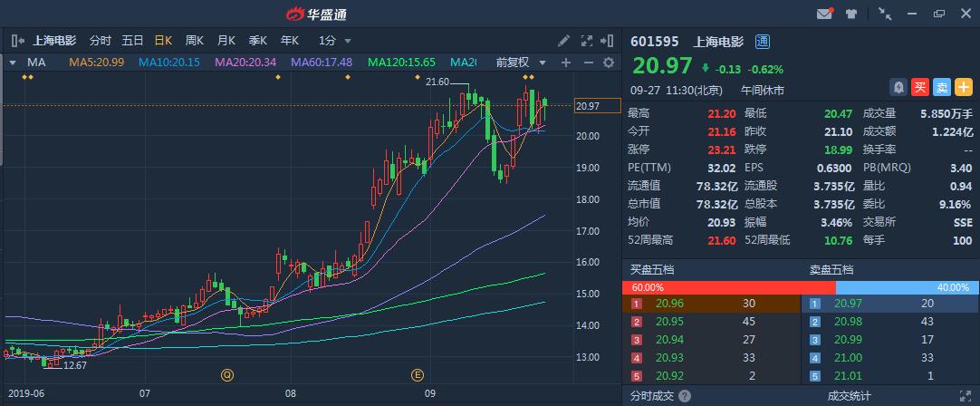Select ask level 5 at 21.01

(890, 377)
